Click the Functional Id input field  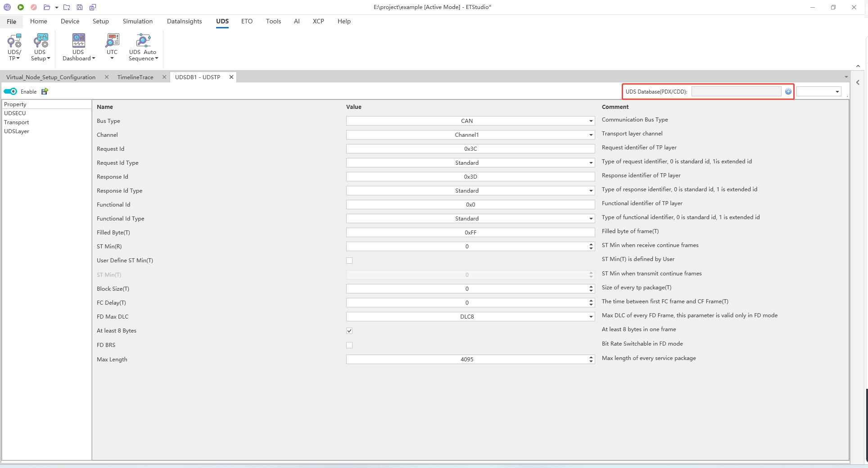pos(470,205)
